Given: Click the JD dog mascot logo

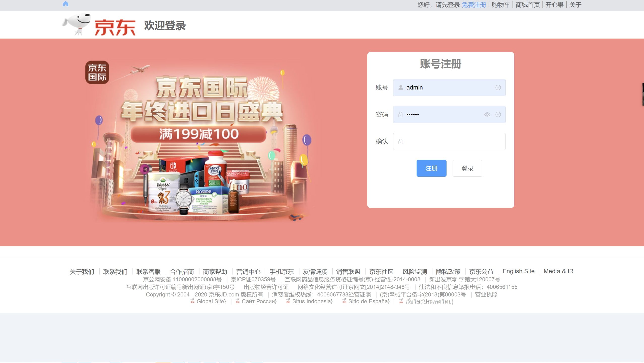Looking at the screenshot, I should point(77,24).
